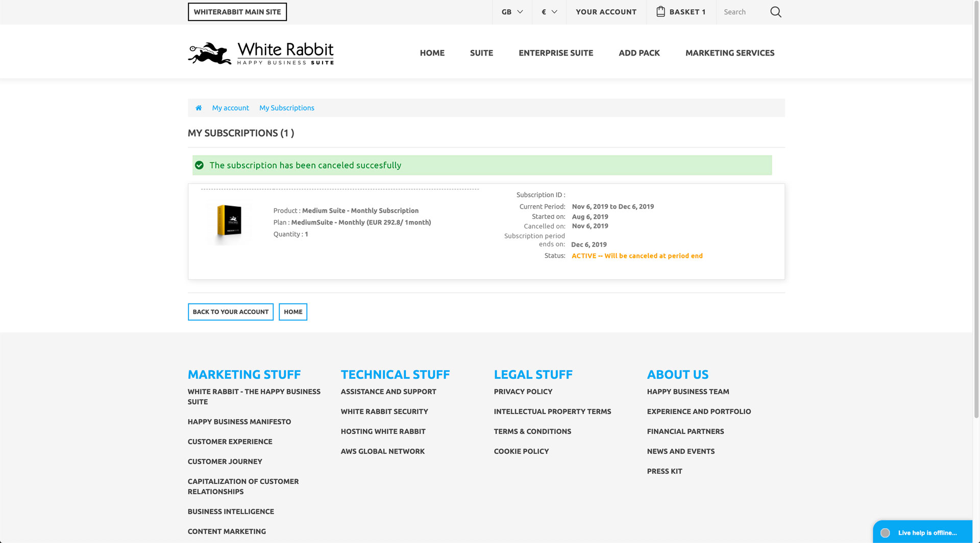Click the White Rabbit logo
Image resolution: width=980 pixels, height=543 pixels.
261,53
